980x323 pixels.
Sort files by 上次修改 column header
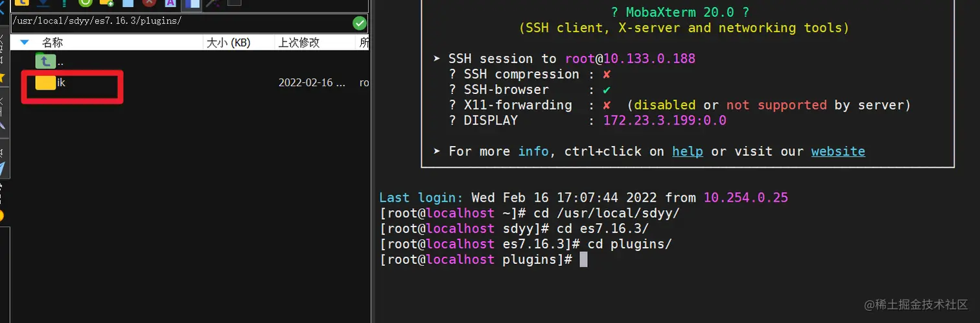pos(299,43)
